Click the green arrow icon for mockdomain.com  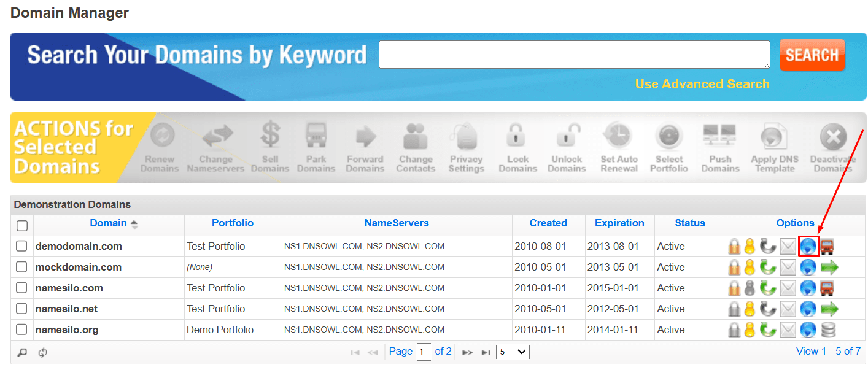[830, 267]
